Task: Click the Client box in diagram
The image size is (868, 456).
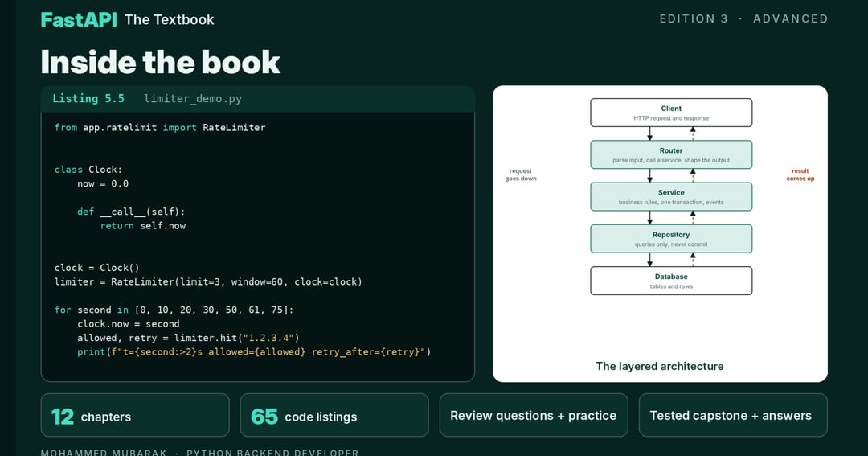Action: [x=671, y=113]
